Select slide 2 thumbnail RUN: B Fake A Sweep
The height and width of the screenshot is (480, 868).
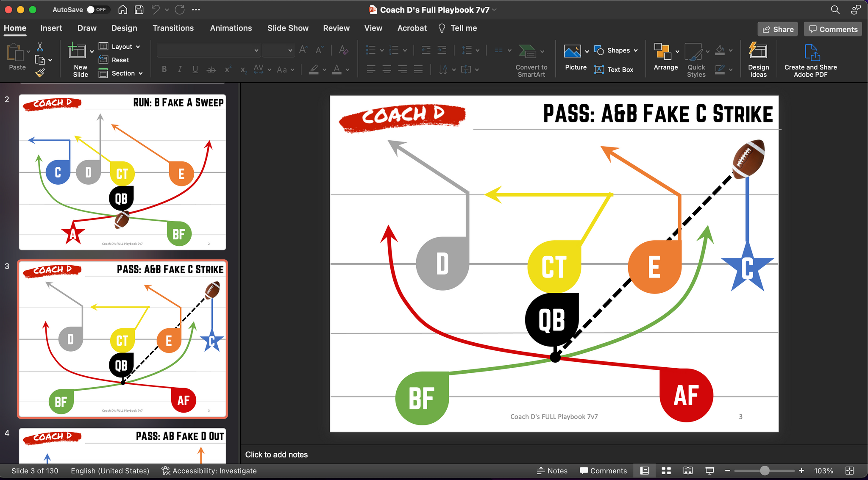pos(122,172)
